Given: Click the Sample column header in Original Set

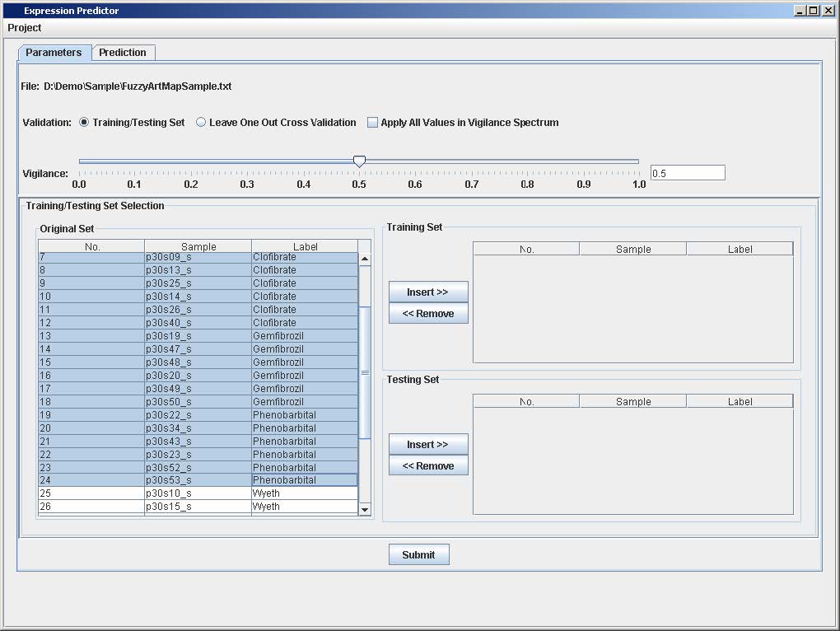Looking at the screenshot, I should point(198,246).
